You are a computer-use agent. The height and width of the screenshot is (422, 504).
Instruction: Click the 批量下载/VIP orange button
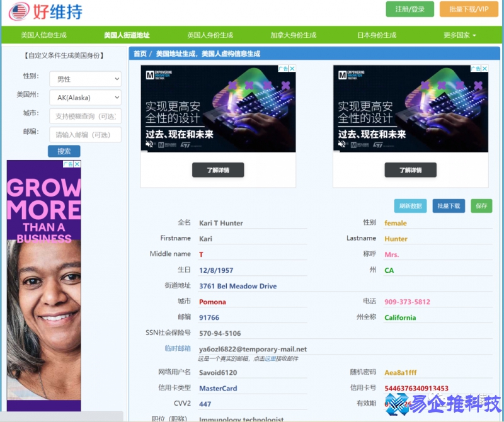(x=469, y=10)
